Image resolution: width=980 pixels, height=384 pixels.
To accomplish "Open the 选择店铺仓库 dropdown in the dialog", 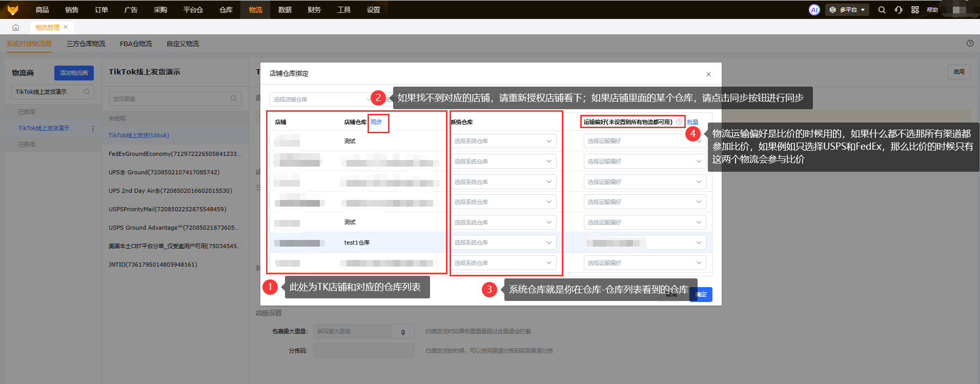I will point(322,99).
